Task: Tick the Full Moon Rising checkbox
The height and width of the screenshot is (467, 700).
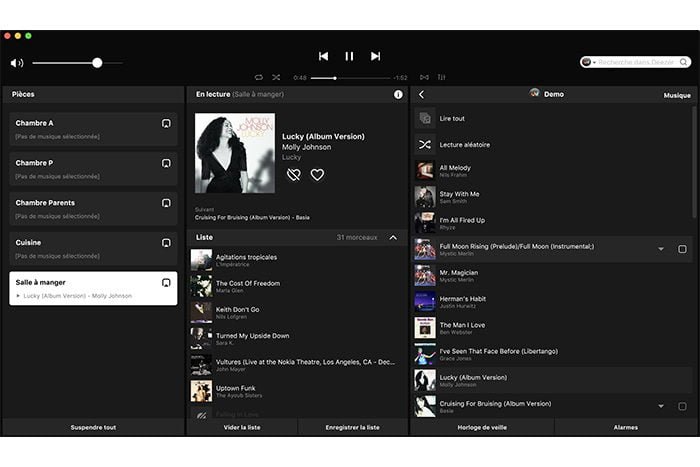Action: (x=682, y=249)
